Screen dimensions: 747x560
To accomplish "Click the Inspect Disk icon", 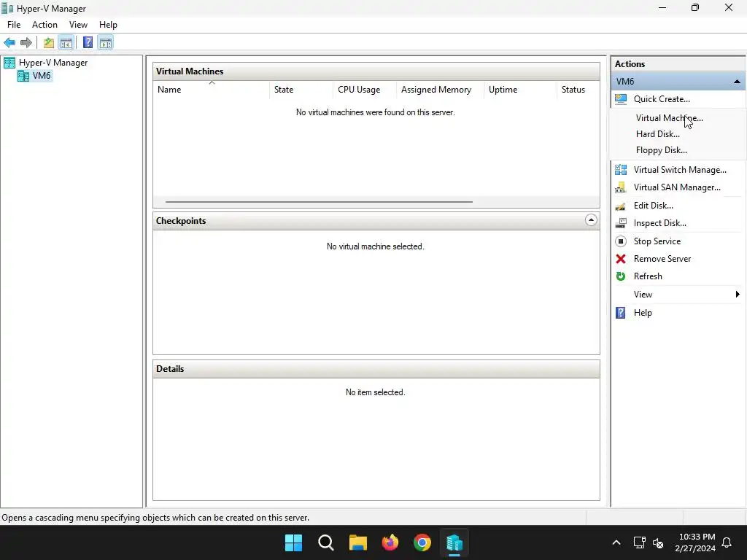I will pyautogui.click(x=621, y=223).
